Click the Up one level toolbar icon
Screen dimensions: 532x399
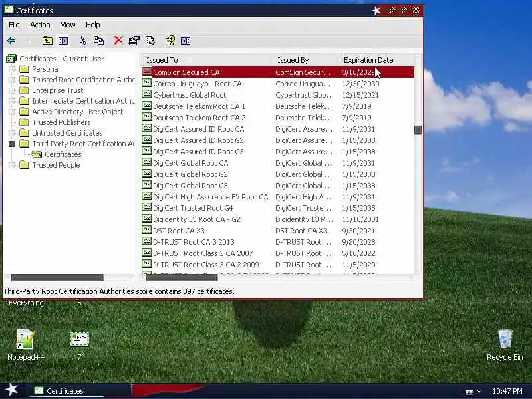point(47,41)
